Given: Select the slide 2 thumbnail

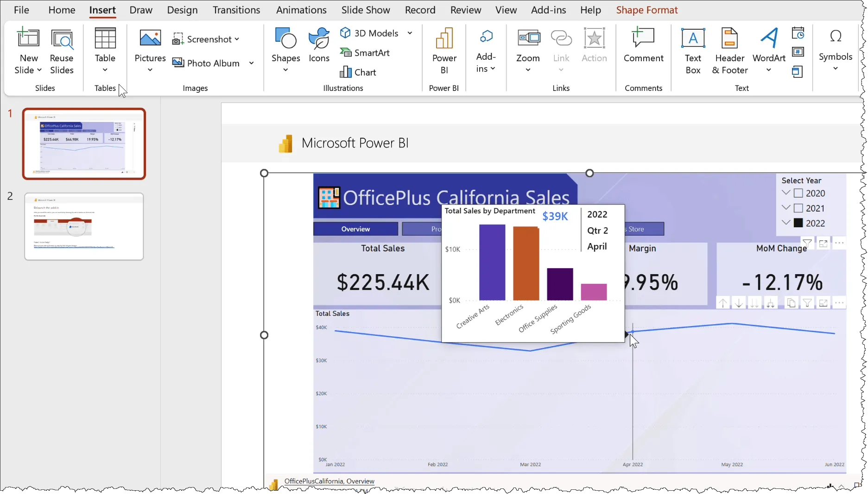Looking at the screenshot, I should pos(84,227).
